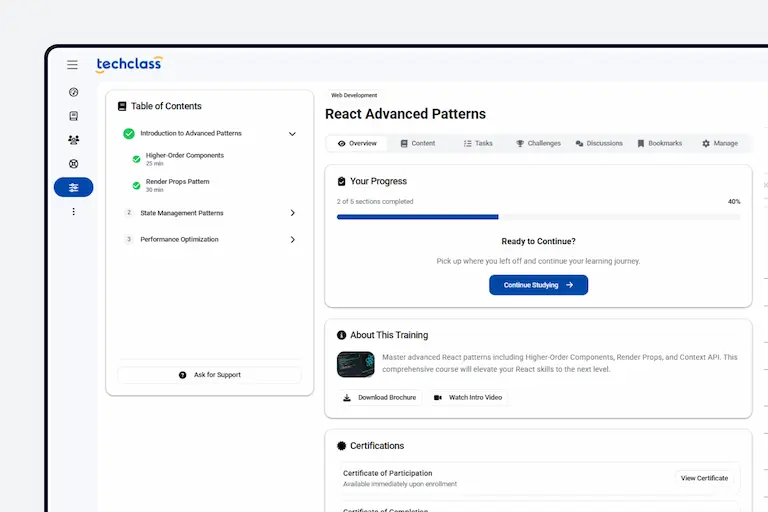Expand State Management Patterns section chevron

pos(292,213)
